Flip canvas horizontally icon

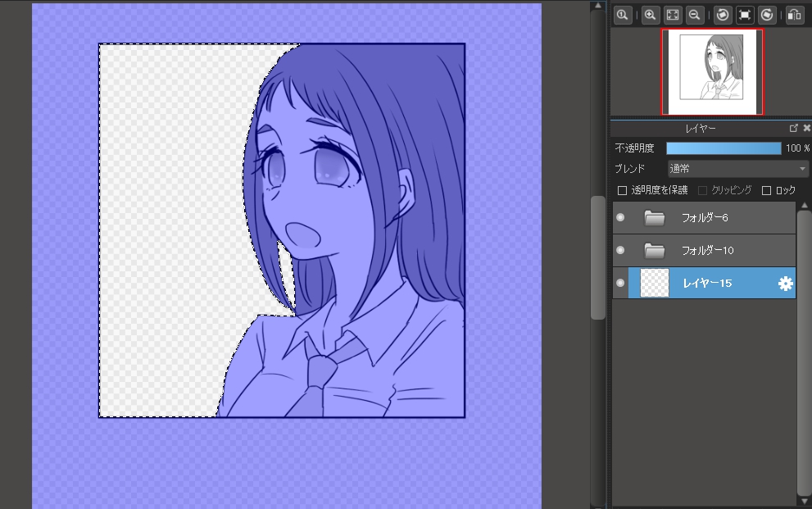793,15
